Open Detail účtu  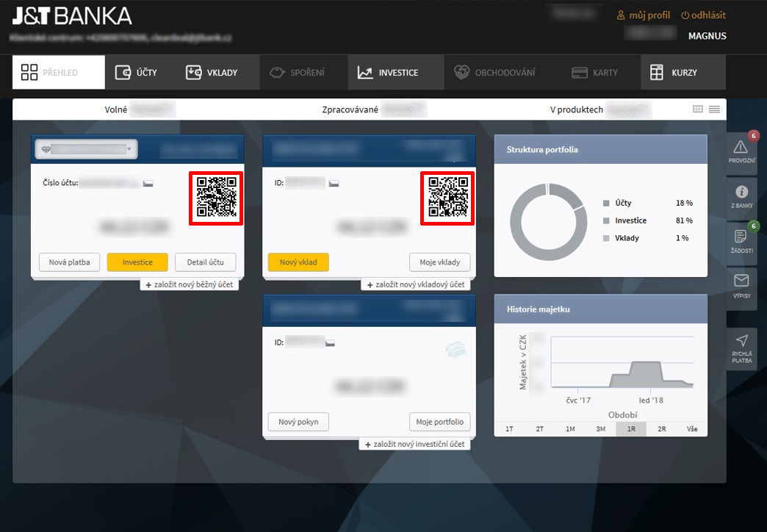click(x=206, y=262)
